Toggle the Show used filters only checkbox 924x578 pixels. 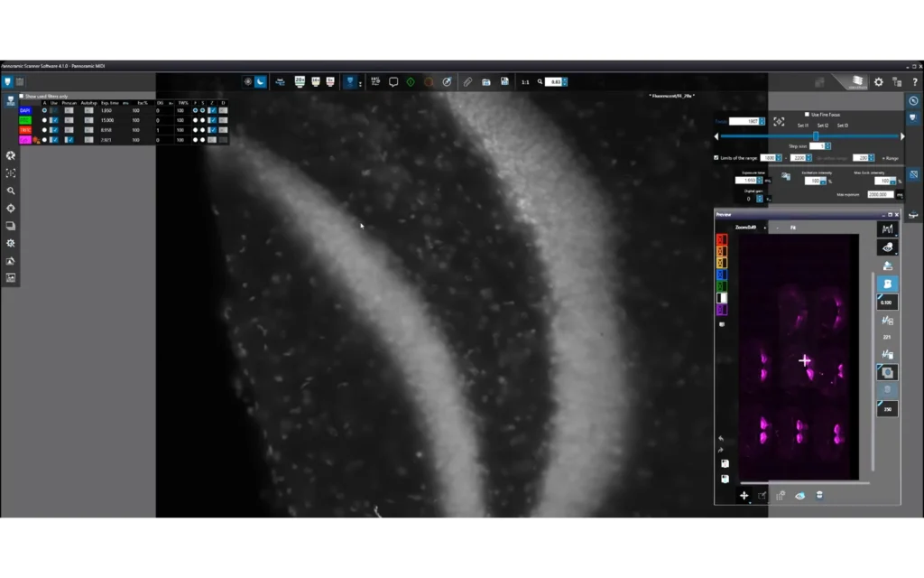coord(21,96)
